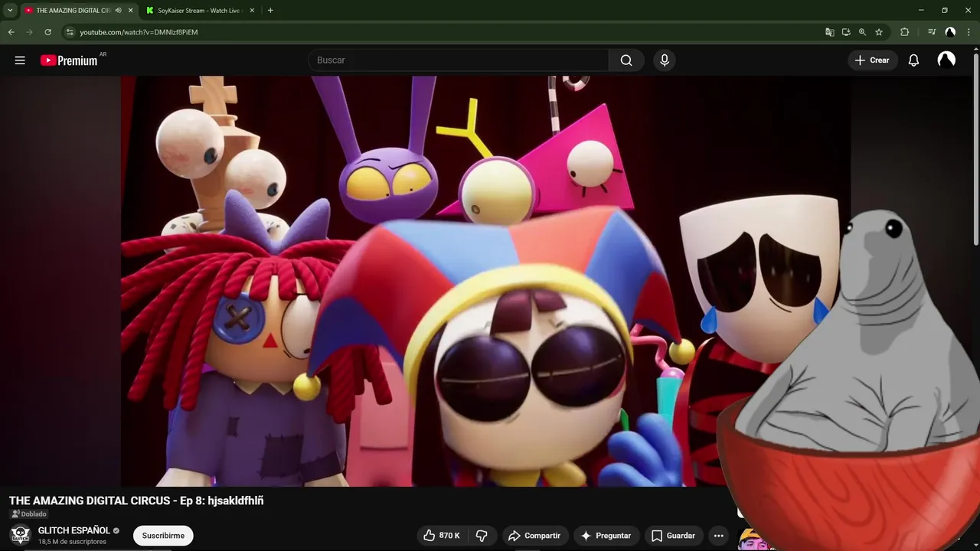This screenshot has width=980, height=551.
Task: Go forward with the browser forward arrow
Action: pos(30,32)
